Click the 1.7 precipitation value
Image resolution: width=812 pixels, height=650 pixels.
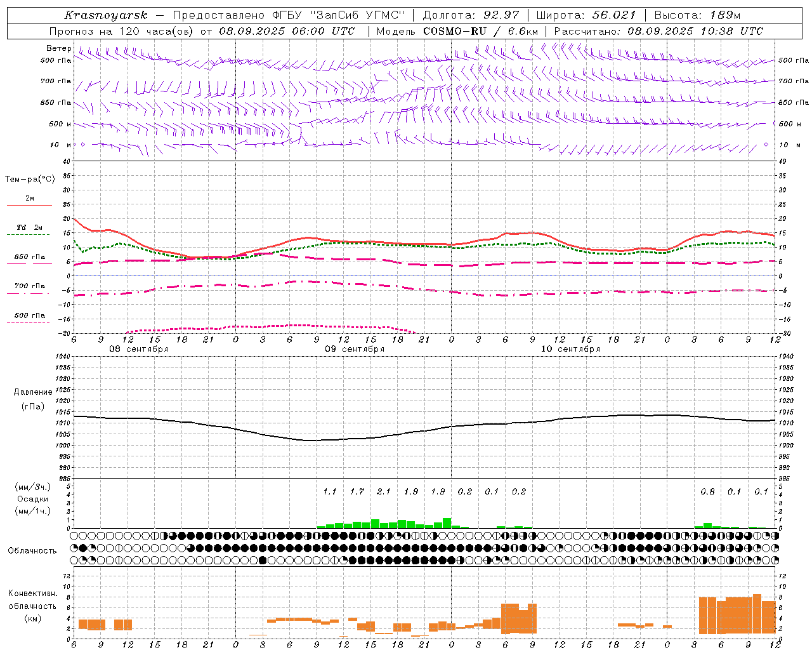[357, 491]
